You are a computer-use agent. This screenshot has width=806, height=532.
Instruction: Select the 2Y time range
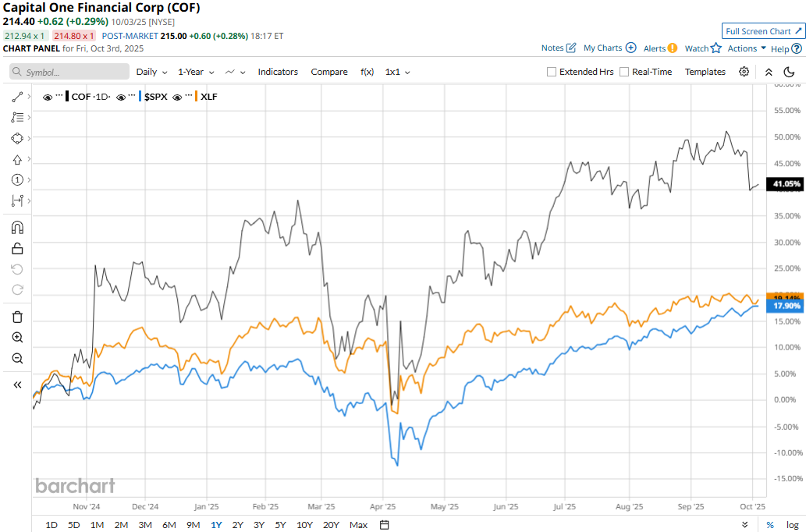[x=237, y=525]
